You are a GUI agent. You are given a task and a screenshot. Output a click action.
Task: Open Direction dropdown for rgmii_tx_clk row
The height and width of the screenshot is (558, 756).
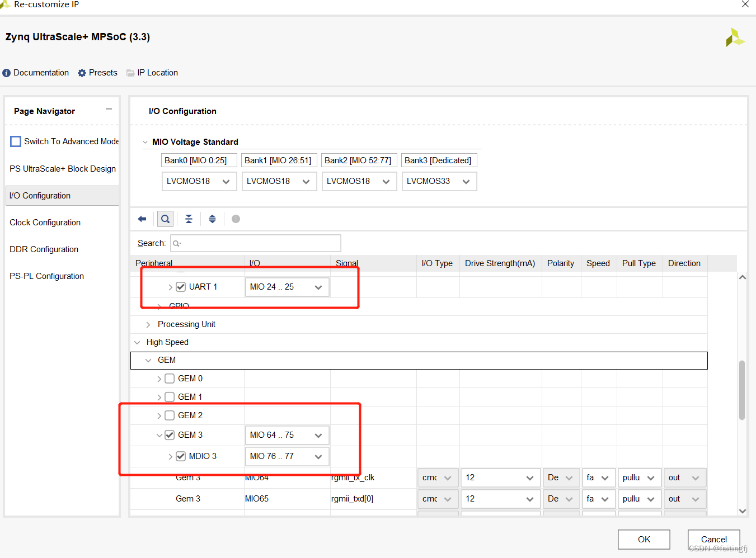click(685, 477)
